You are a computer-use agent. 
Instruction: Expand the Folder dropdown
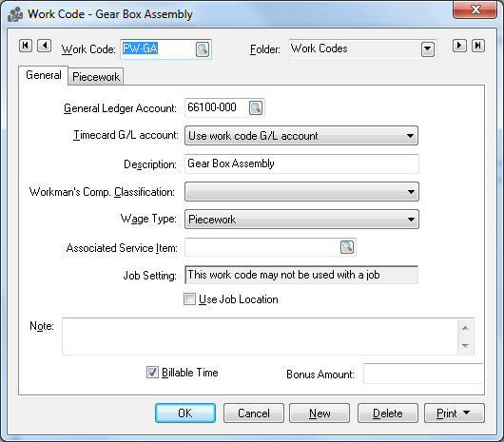pos(428,49)
